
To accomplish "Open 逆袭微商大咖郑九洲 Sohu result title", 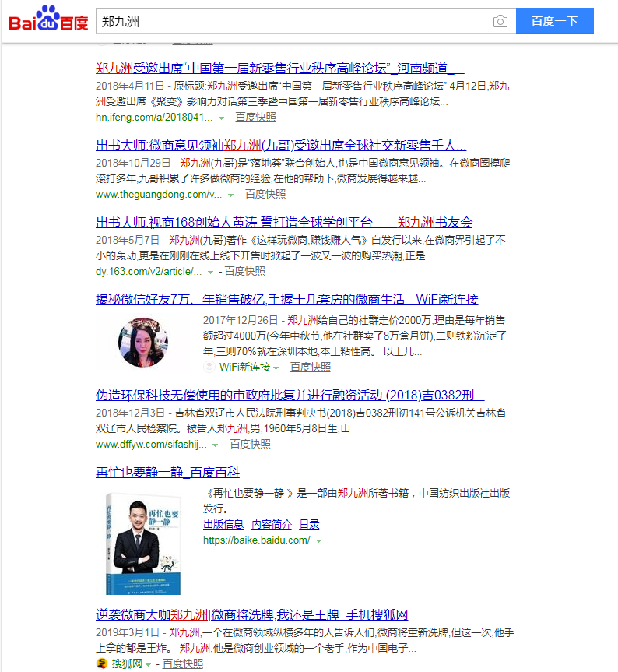I will click(251, 614).
